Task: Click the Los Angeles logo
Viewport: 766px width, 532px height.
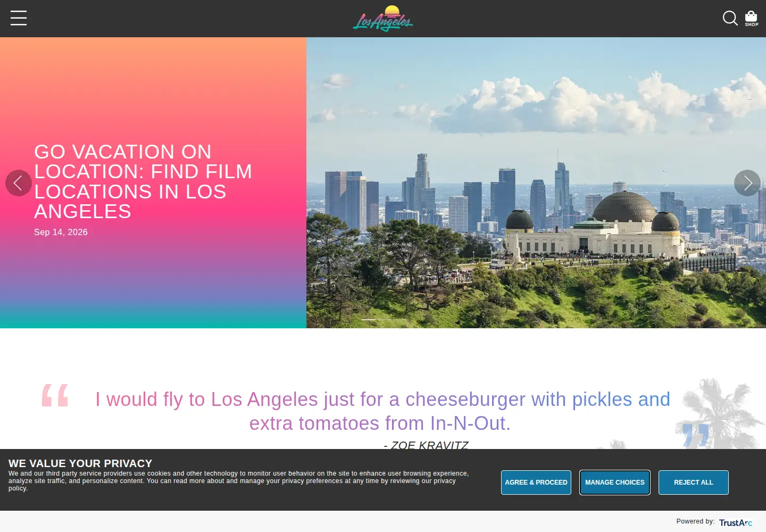Action: (x=383, y=19)
